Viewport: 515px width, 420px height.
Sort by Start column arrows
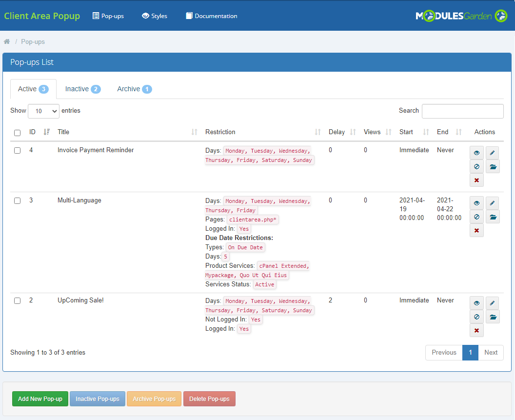pyautogui.click(x=426, y=132)
